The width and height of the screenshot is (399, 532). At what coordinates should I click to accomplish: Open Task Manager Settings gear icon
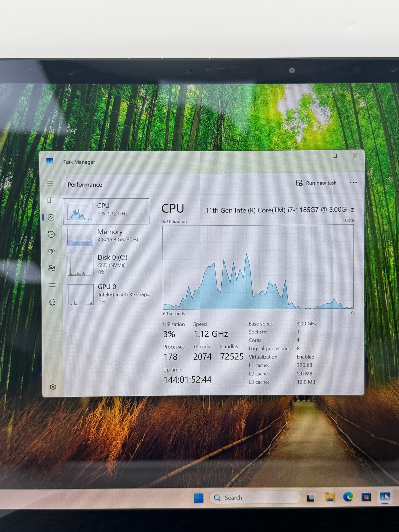coord(53,387)
